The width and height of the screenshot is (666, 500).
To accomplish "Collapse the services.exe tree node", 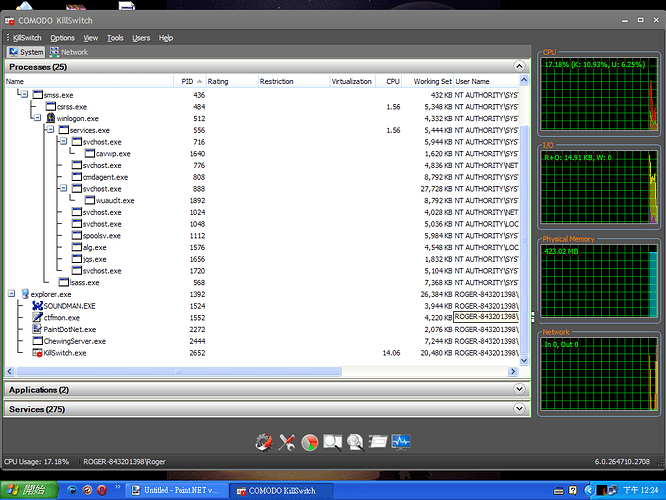I will 51,130.
